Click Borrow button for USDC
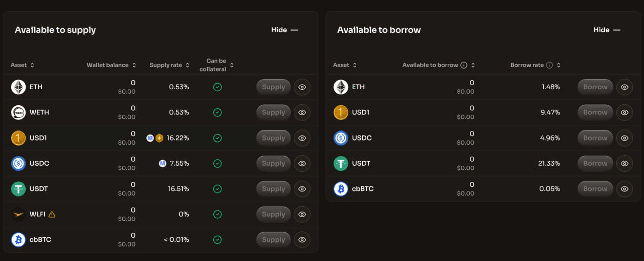Viewport: 644px width, 261px height. [x=596, y=138]
